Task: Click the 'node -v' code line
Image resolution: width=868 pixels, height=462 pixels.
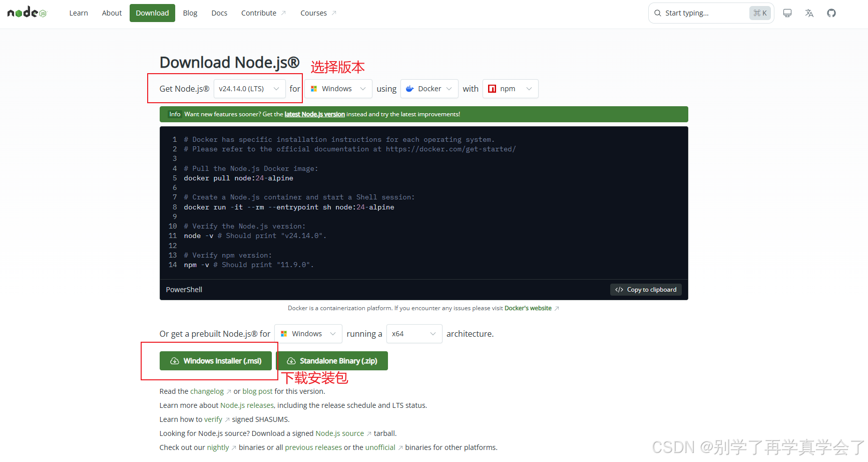Action: pos(255,236)
